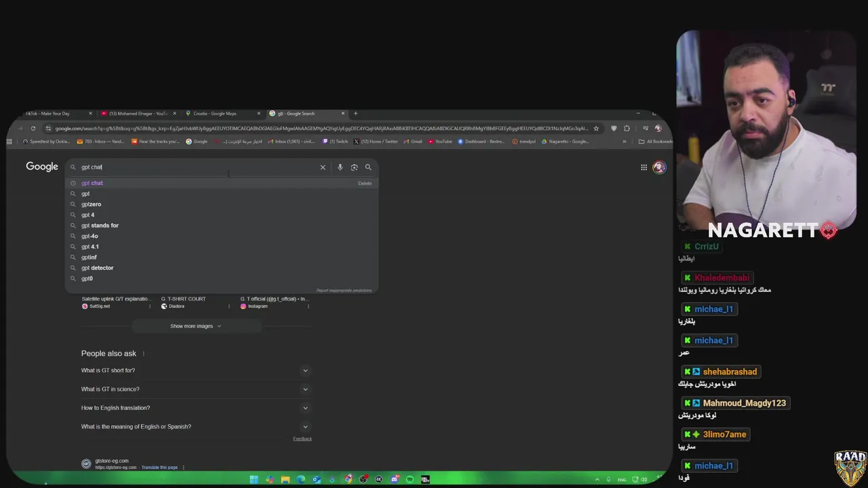The height and width of the screenshot is (488, 868).
Task: Click the Chrome address bar URL
Action: click(321, 128)
